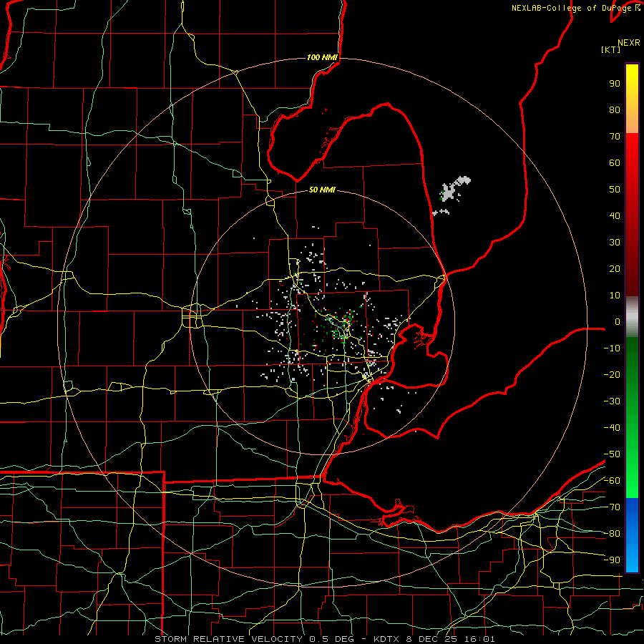The width and height of the screenshot is (644, 644).
Task: Click the Storm Relative Velocity KDTX caption text
Action: tap(325, 639)
